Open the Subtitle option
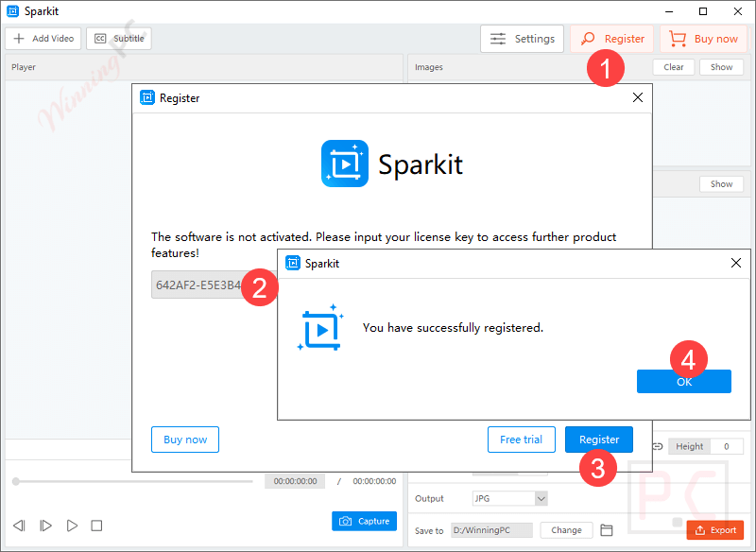The height and width of the screenshot is (552, 756). [119, 39]
